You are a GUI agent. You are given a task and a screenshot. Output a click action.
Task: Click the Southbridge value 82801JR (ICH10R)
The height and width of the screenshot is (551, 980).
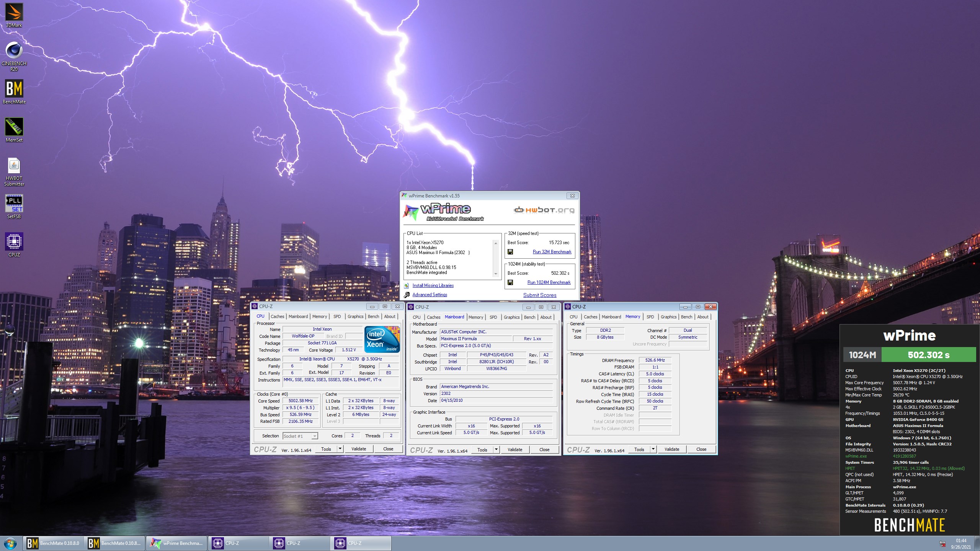tap(497, 362)
